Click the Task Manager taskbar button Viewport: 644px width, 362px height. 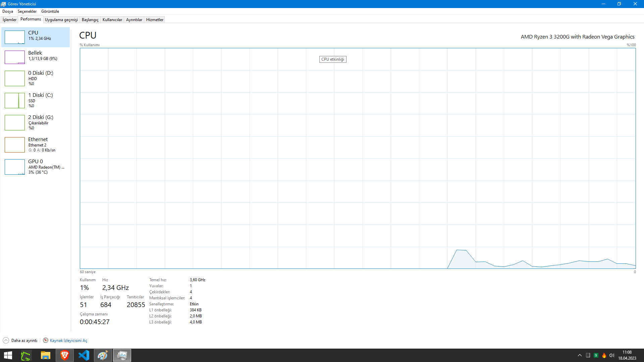coord(122,355)
